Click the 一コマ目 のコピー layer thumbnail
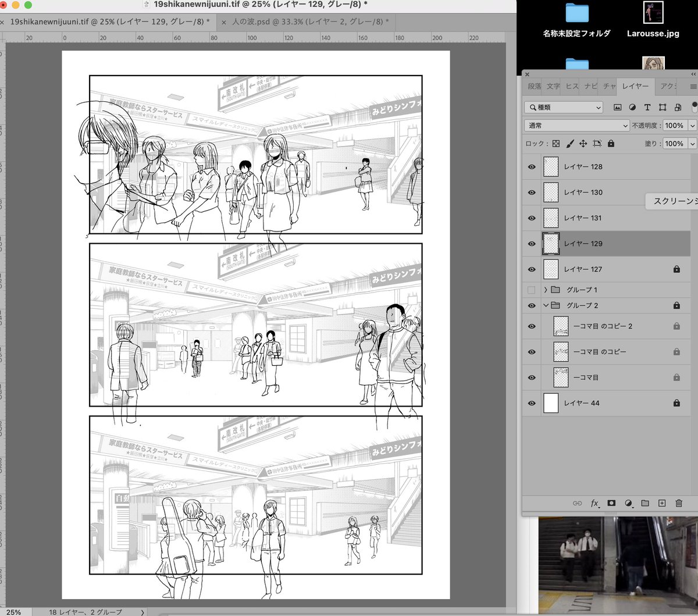Image resolution: width=698 pixels, height=616 pixels. click(561, 352)
